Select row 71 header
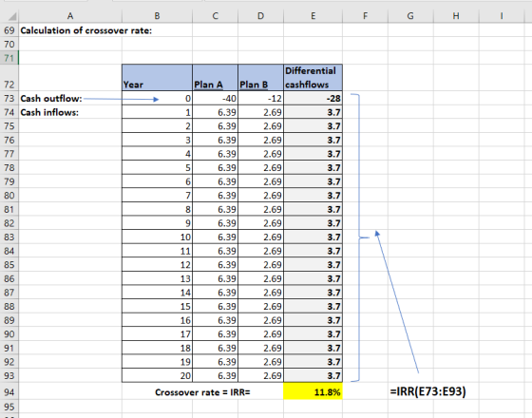The height and width of the screenshot is (418, 532). tap(9, 58)
